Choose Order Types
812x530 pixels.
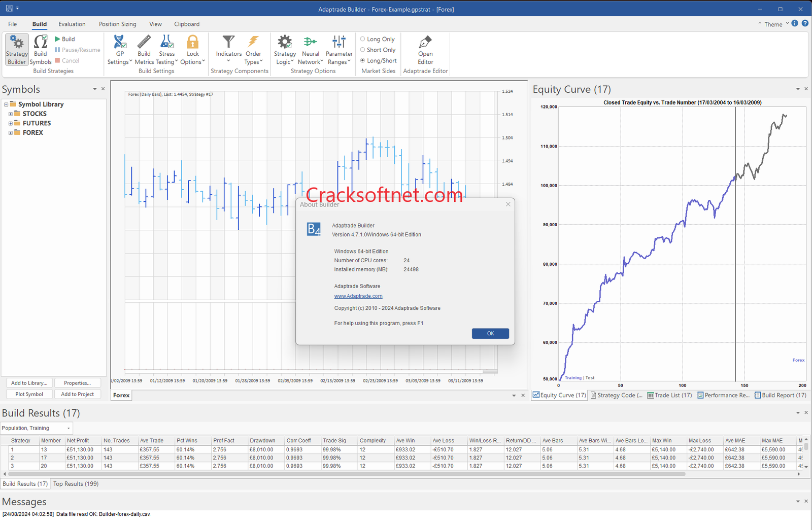tap(253, 50)
